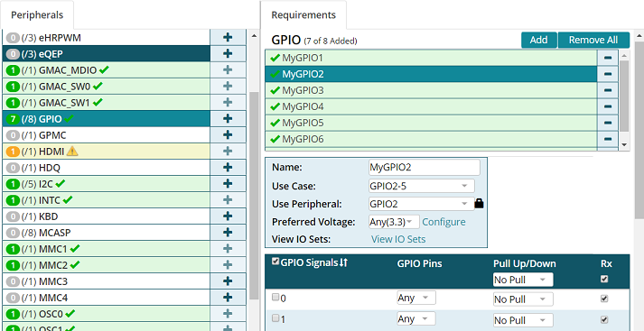Click scroll-up arrow of peripherals list
Viewport: 644px width, 331px height.
click(254, 36)
